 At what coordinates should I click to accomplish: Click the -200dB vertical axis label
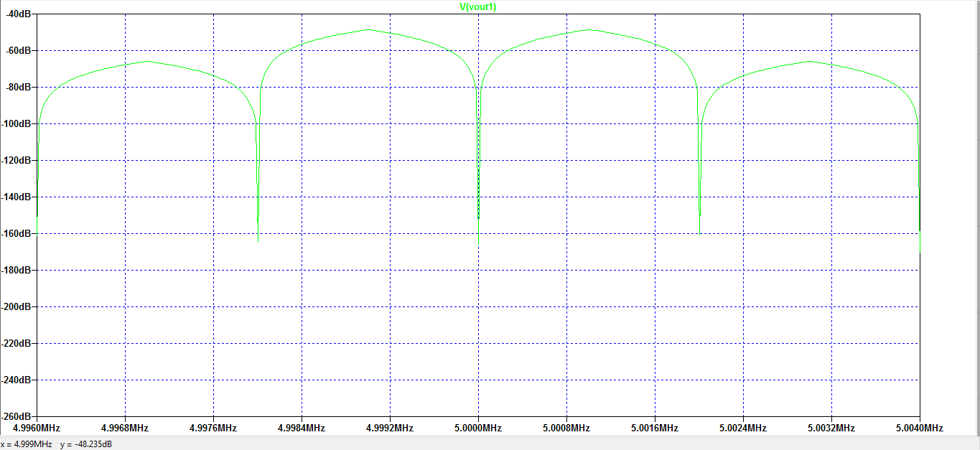point(16,306)
